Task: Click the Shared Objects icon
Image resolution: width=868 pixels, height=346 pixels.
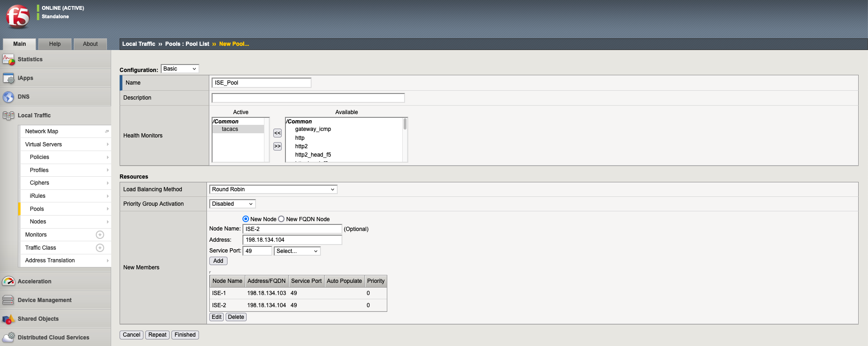Action: (8, 319)
